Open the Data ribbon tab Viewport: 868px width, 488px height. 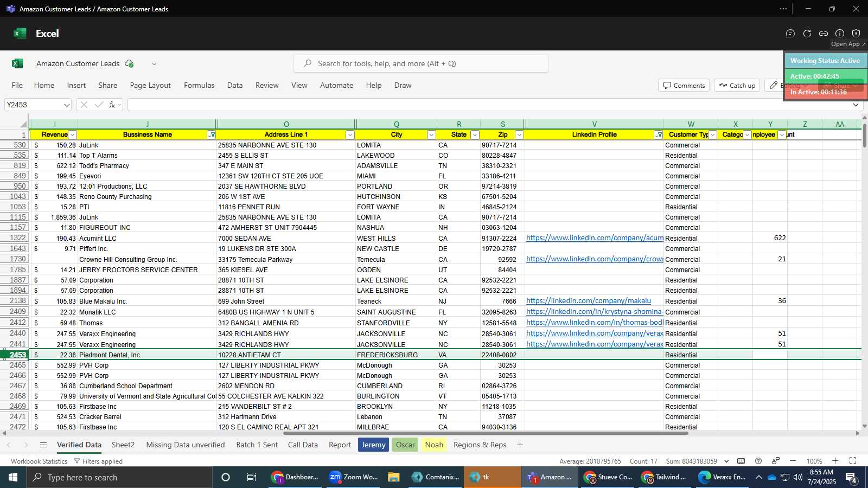pos(235,85)
